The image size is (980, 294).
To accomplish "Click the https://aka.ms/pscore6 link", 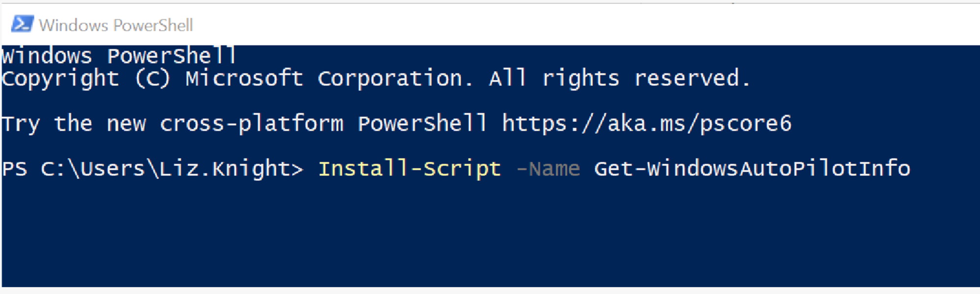I will tap(646, 123).
